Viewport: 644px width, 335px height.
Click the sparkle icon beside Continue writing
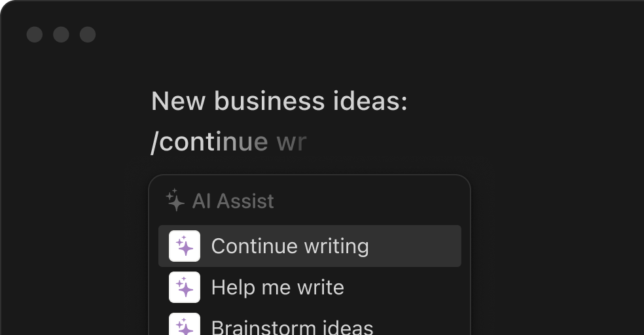185,247
